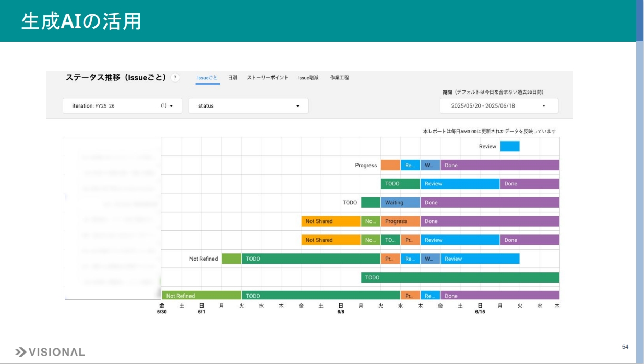Viewport: 644px width, 364px height.
Task: Click the help question mark icon
Action: point(175,78)
